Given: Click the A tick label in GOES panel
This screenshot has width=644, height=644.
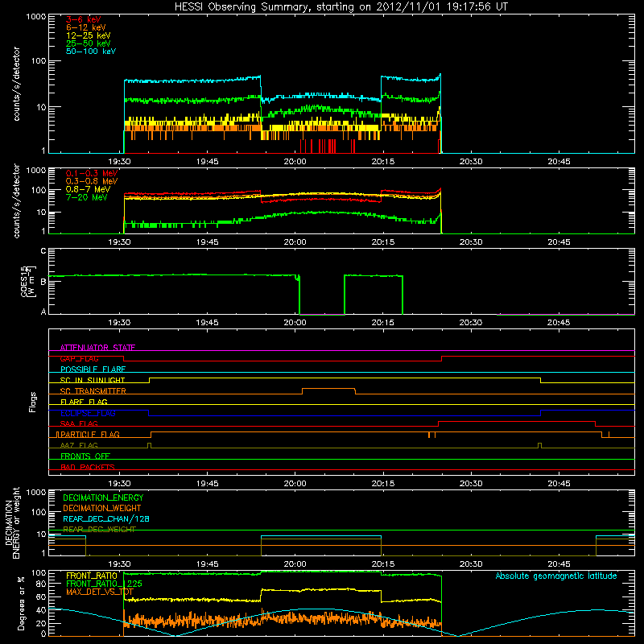Looking at the screenshot, I should point(43,312).
